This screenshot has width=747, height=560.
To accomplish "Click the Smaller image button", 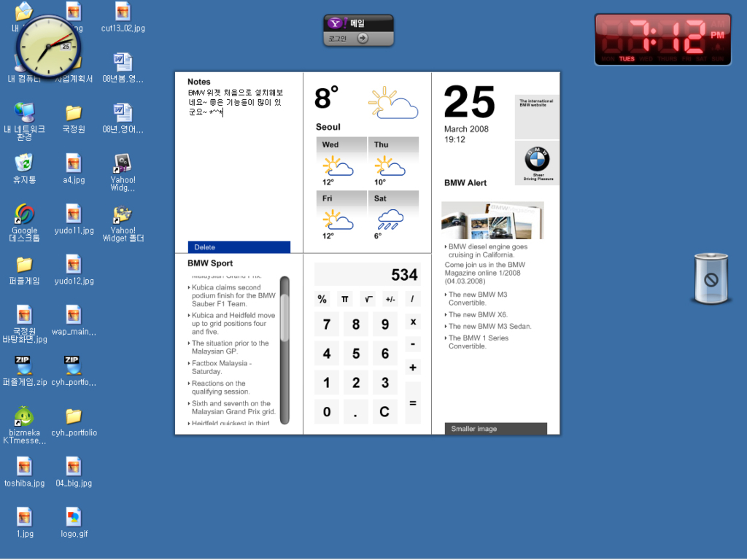I will click(495, 429).
